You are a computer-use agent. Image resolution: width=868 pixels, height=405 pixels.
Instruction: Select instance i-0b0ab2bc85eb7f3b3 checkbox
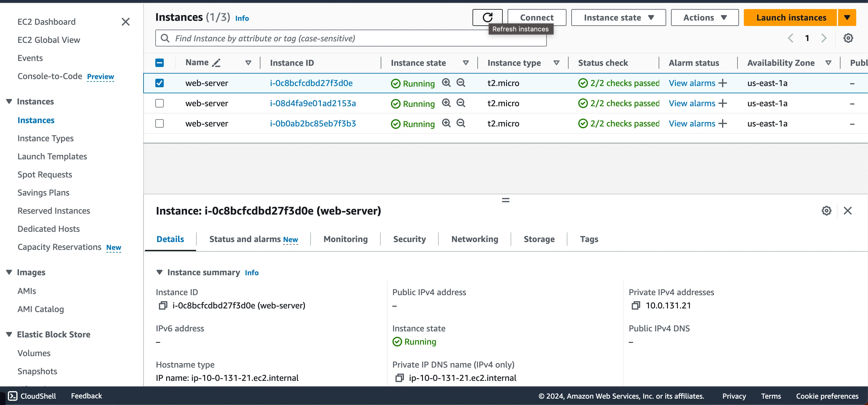[160, 123]
